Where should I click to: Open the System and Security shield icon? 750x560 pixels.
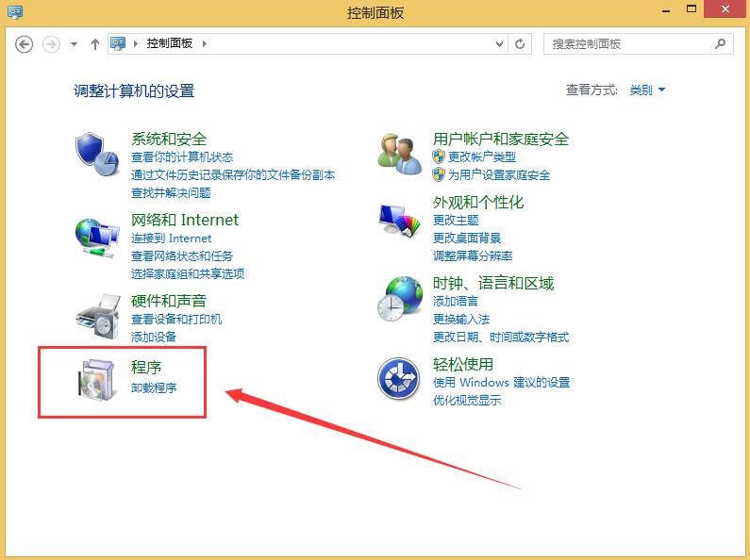96,154
